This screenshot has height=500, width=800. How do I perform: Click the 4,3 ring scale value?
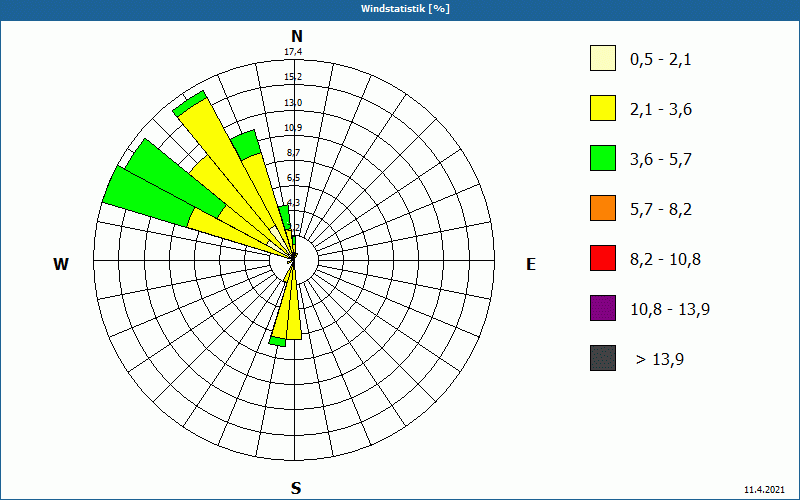[x=293, y=203]
